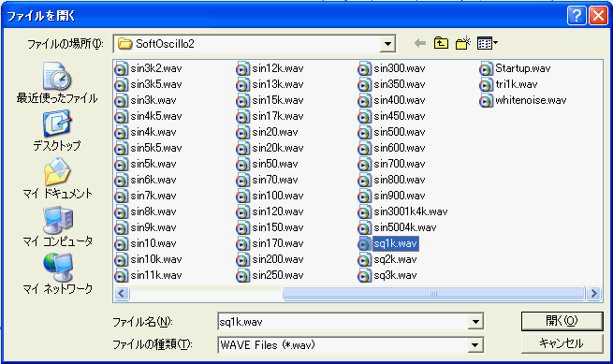Select the file sin3k5.wav
The width and height of the screenshot is (613, 364).
[x=149, y=84]
